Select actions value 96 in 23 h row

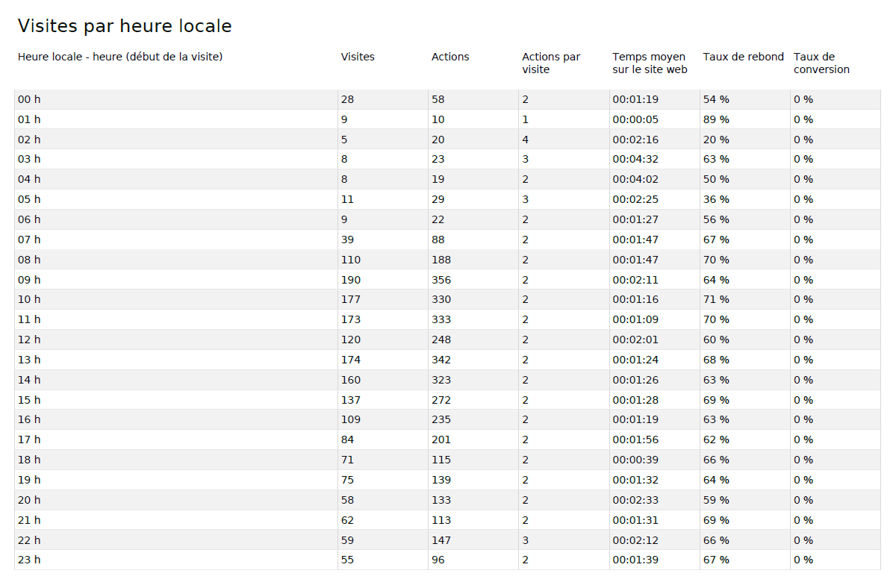(438, 560)
